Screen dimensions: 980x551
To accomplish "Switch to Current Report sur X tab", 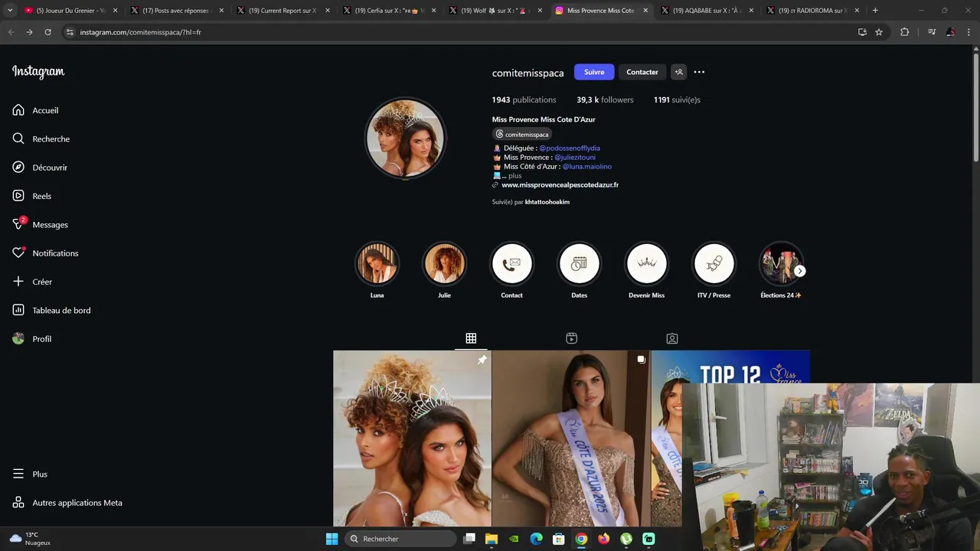I will [282, 11].
